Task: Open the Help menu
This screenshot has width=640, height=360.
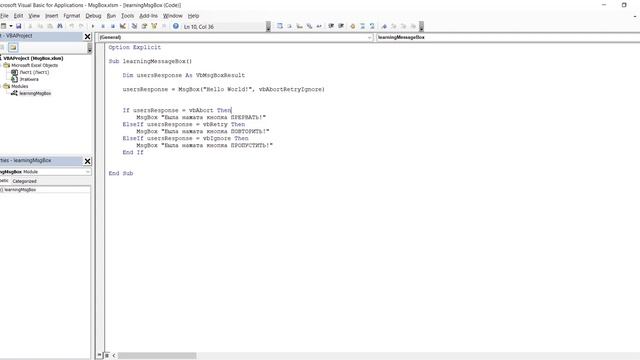Action: click(193, 16)
